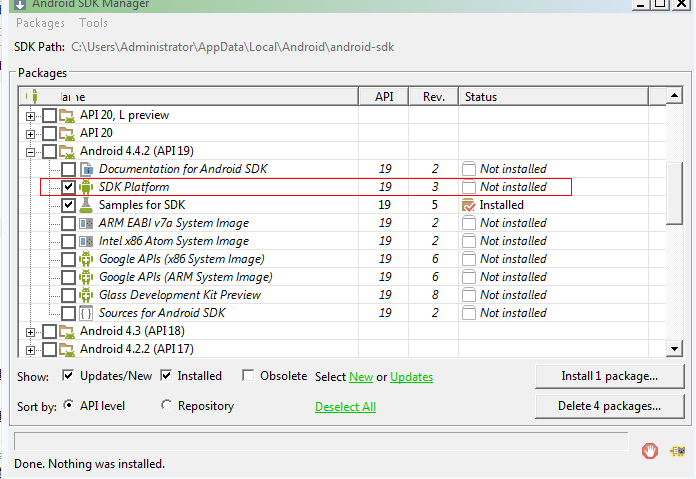The width and height of the screenshot is (696, 479).
Task: Click the Updates selection link
Action: (411, 377)
